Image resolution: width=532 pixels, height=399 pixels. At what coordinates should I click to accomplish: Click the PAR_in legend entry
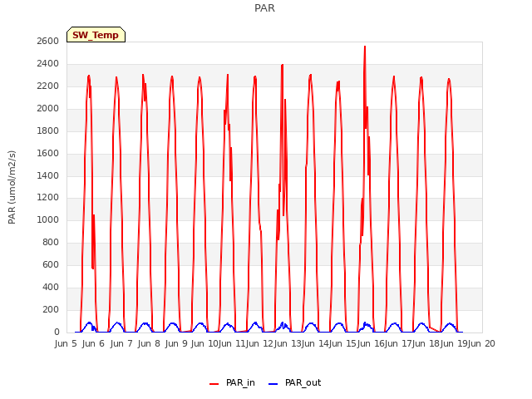232,382
